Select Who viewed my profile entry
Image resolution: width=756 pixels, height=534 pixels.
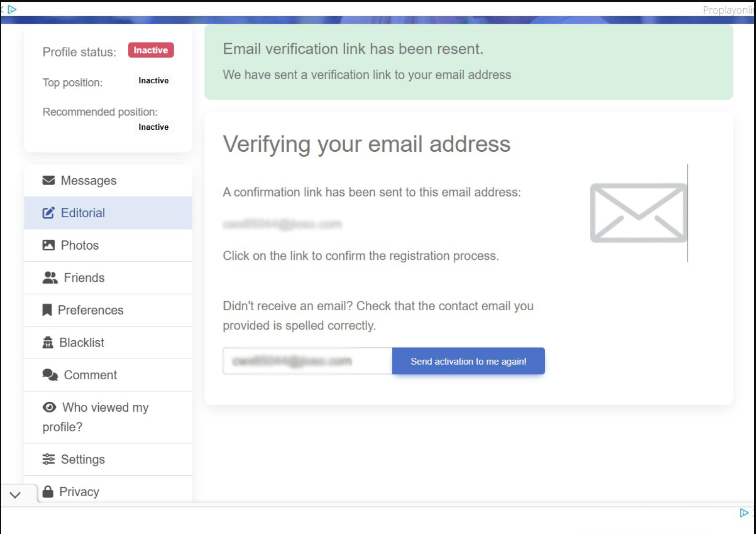tap(108, 417)
